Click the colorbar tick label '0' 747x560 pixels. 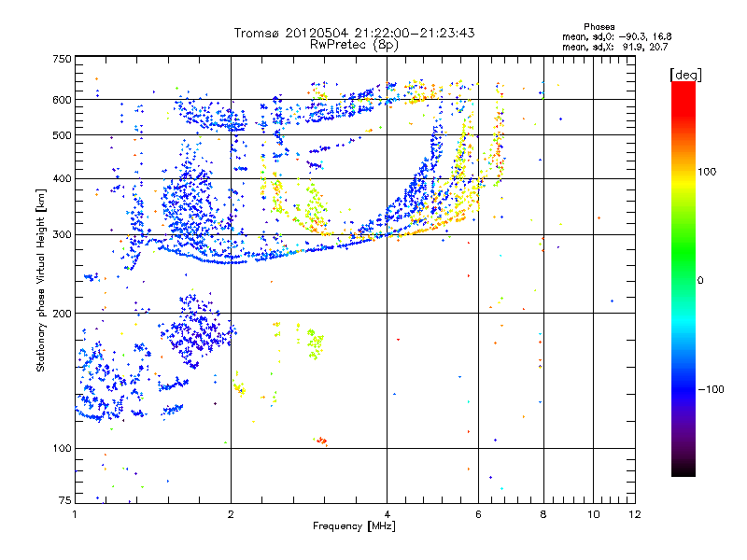pos(700,281)
